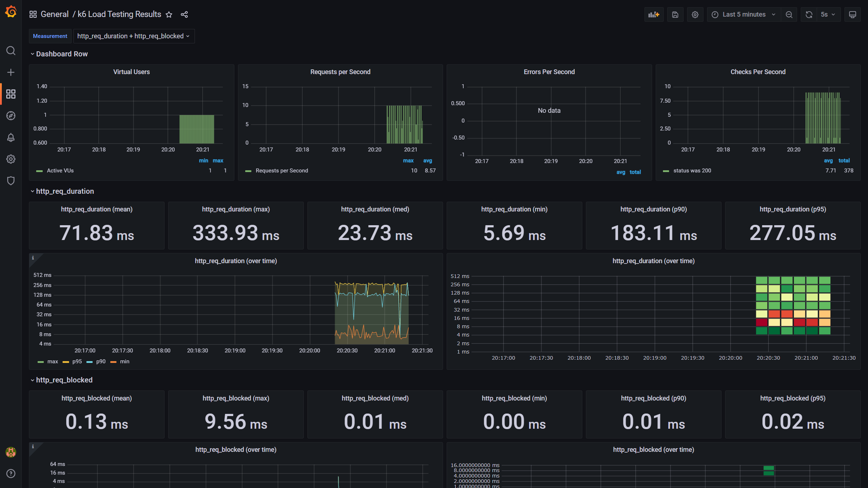The image size is (868, 488).
Task: Click the refresh dashboard button
Action: click(x=809, y=14)
